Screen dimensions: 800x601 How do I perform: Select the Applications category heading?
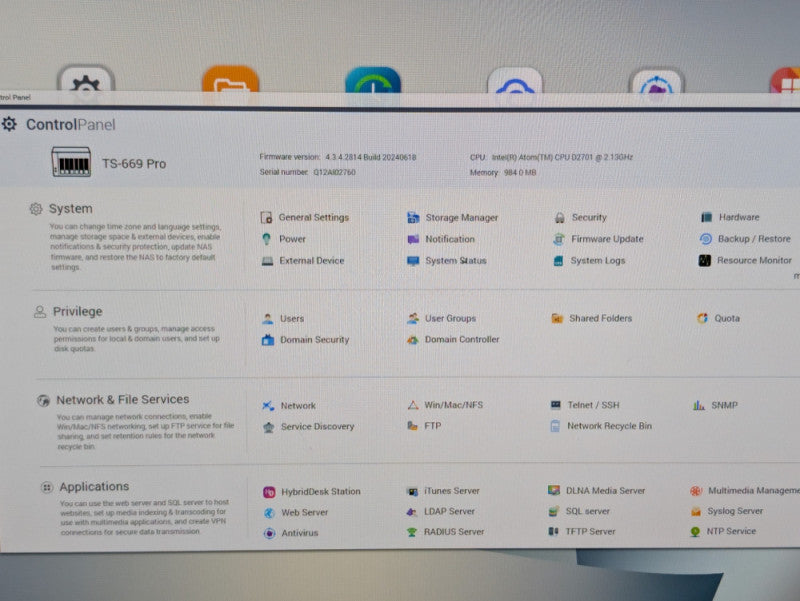[x=94, y=487]
